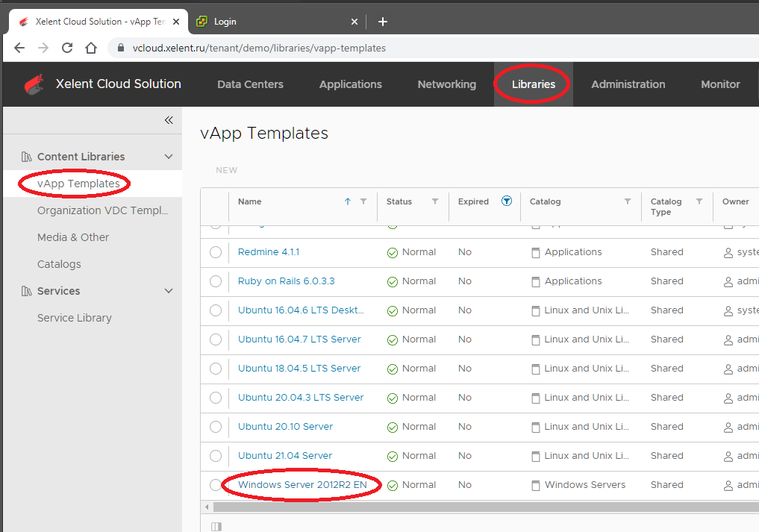Click the browser address bar URL

point(259,48)
